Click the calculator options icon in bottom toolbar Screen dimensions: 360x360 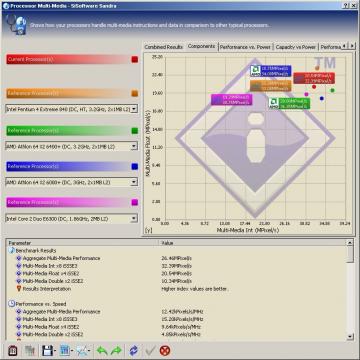[x=13, y=350]
